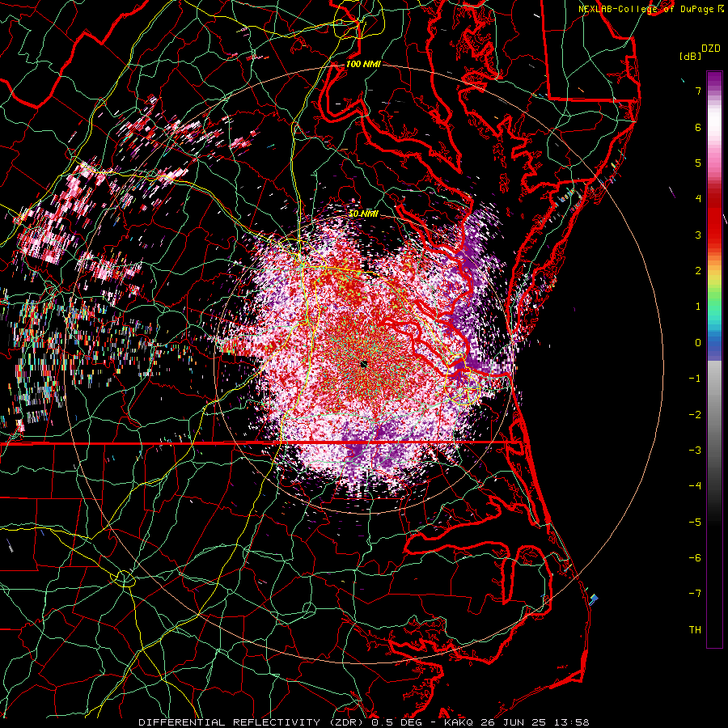Select the 3 value on the dB scale

tap(698, 235)
